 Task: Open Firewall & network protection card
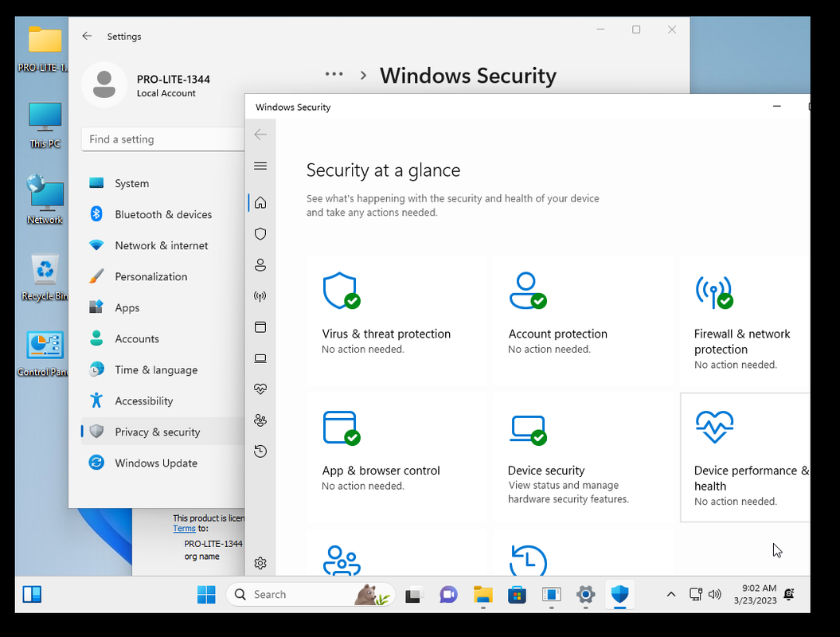(x=744, y=320)
